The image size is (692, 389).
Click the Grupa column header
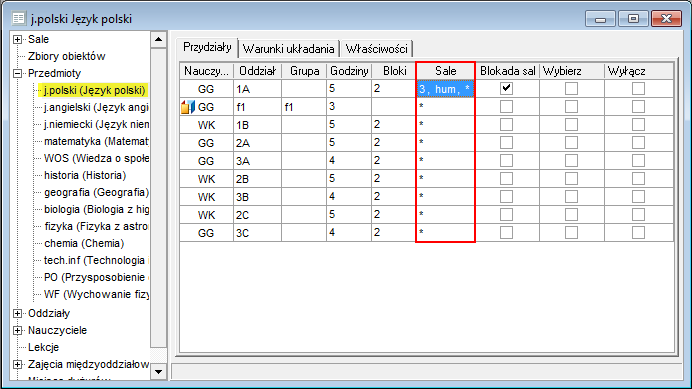pos(304,71)
